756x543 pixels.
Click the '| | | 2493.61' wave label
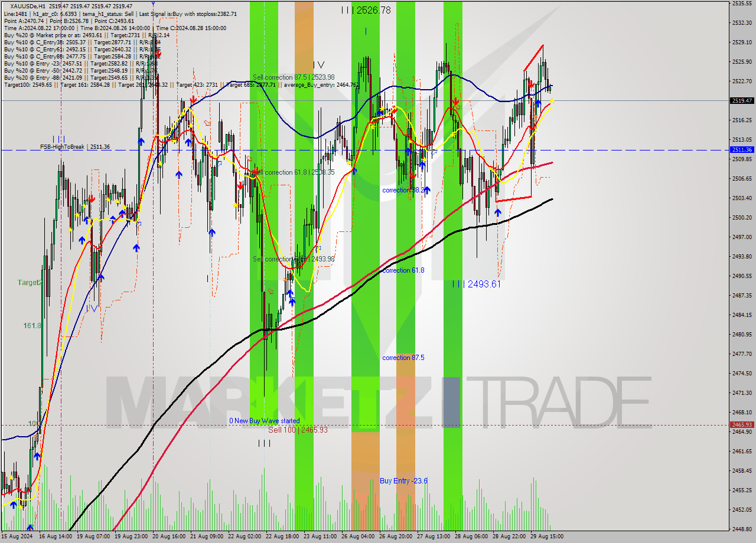(x=477, y=284)
